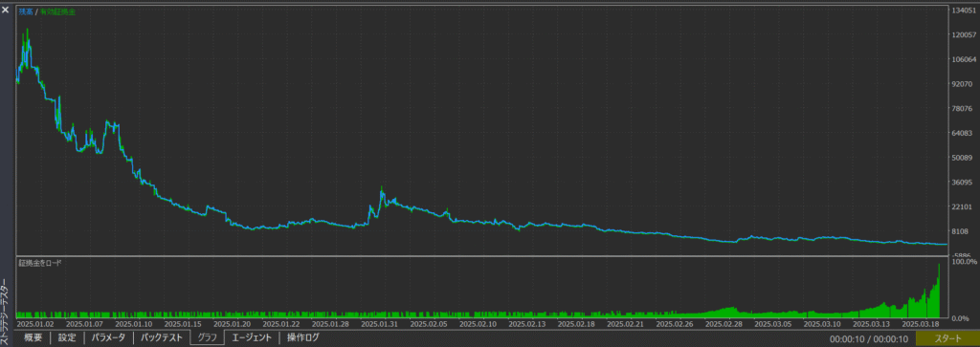This screenshot has width=980, height=347.
Task: Open the 概要 tab
Action: (33, 337)
